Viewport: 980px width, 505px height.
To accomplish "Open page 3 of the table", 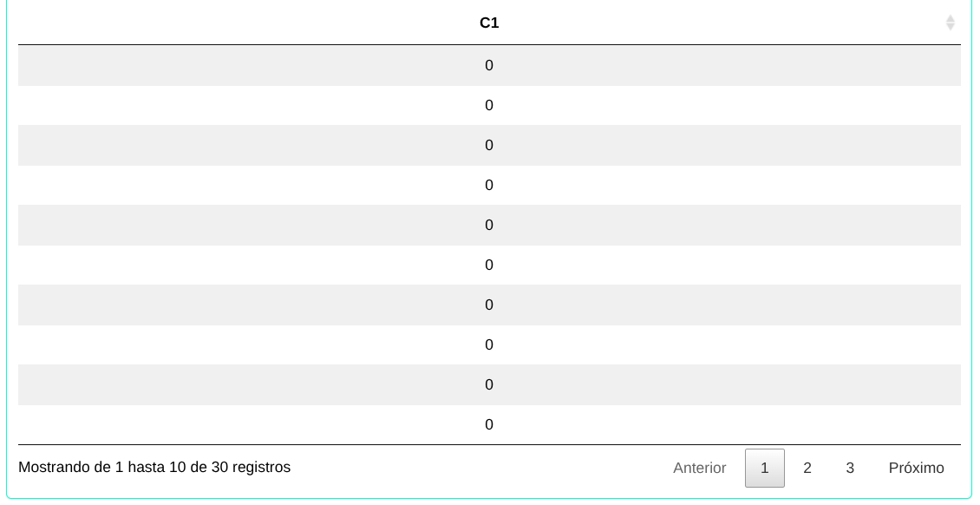I will pyautogui.click(x=850, y=468).
